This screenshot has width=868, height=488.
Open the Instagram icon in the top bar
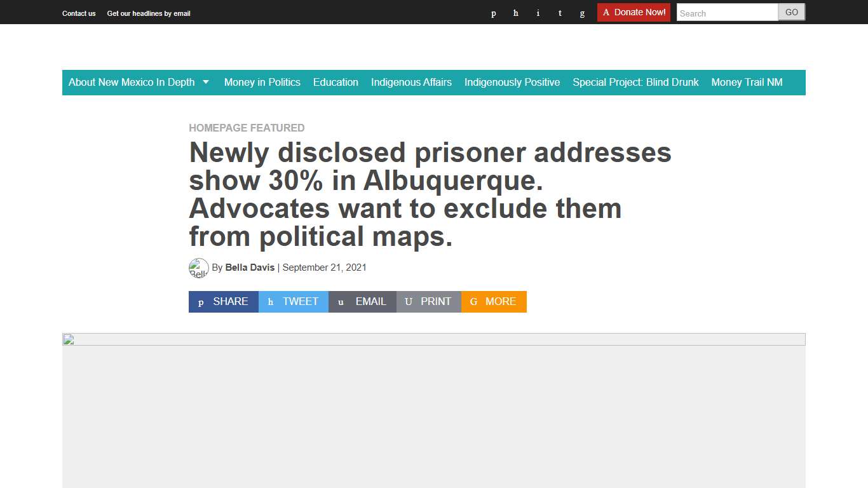pos(538,13)
